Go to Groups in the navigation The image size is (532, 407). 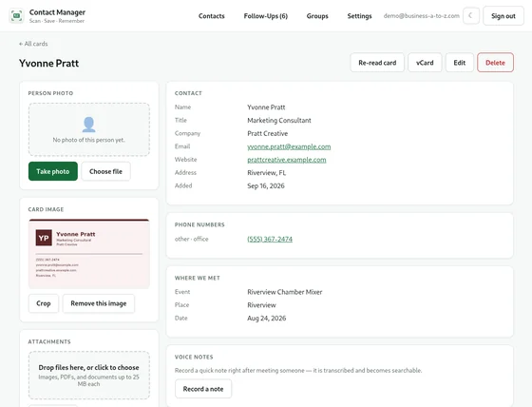tap(317, 16)
